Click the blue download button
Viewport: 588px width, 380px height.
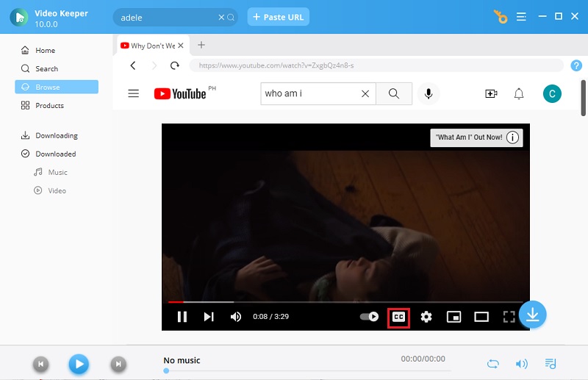pyautogui.click(x=532, y=315)
